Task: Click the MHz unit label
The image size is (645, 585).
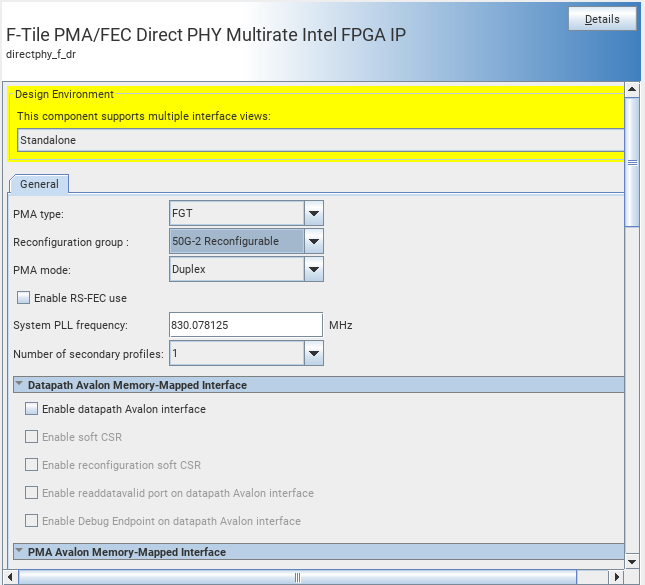Action: pyautogui.click(x=341, y=325)
